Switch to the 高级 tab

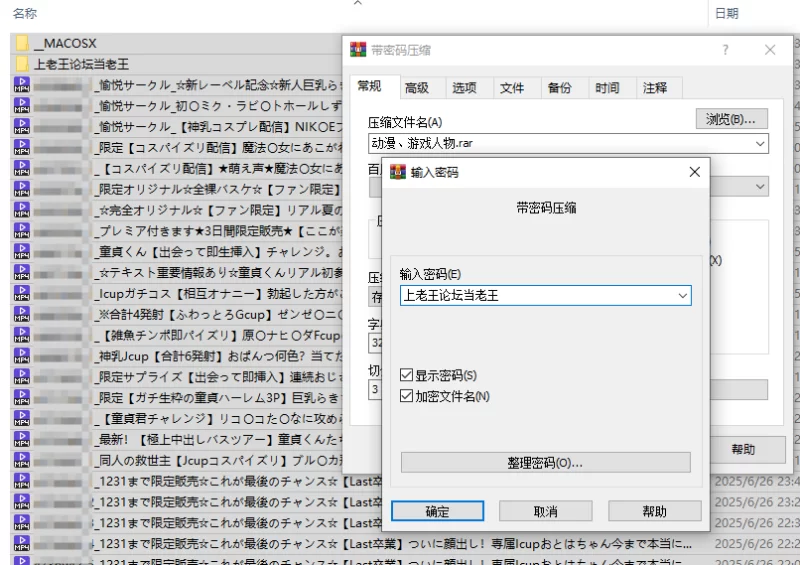pyautogui.click(x=417, y=88)
